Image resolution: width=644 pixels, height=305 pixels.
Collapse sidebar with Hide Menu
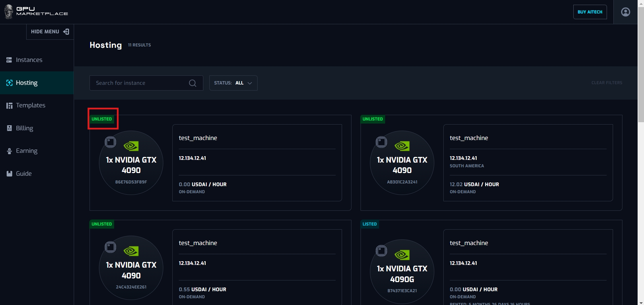pos(50,32)
